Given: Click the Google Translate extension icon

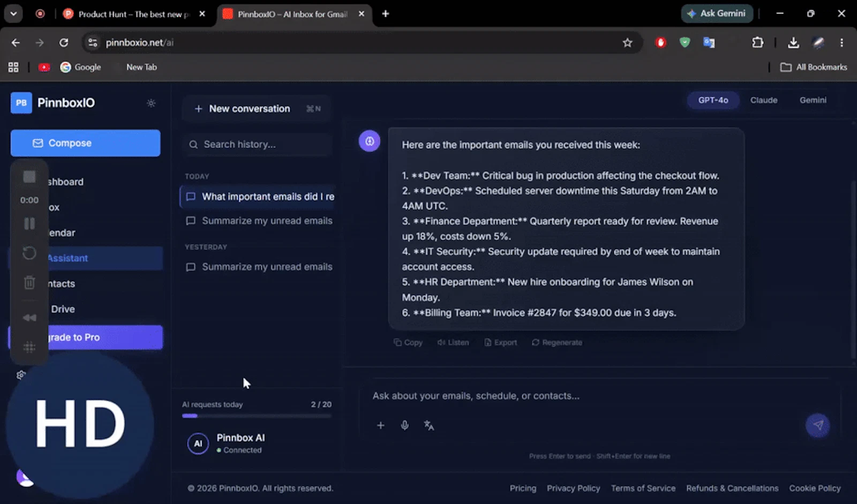Looking at the screenshot, I should click(x=709, y=42).
